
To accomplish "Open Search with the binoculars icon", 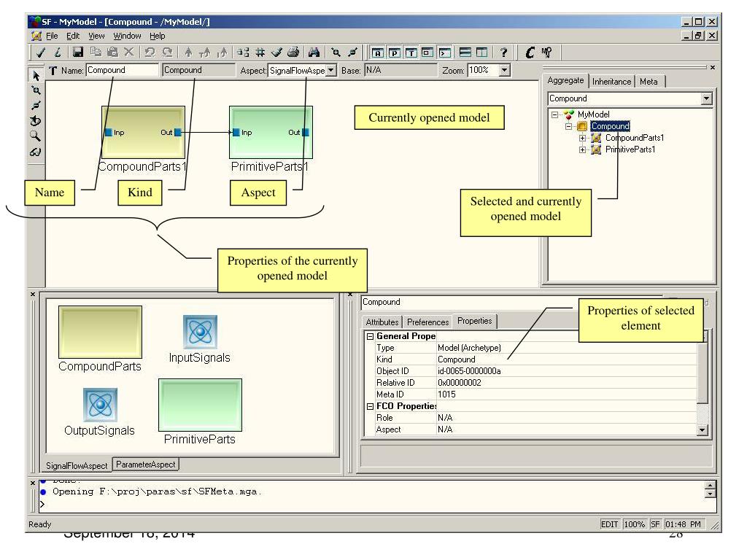I will (x=314, y=52).
